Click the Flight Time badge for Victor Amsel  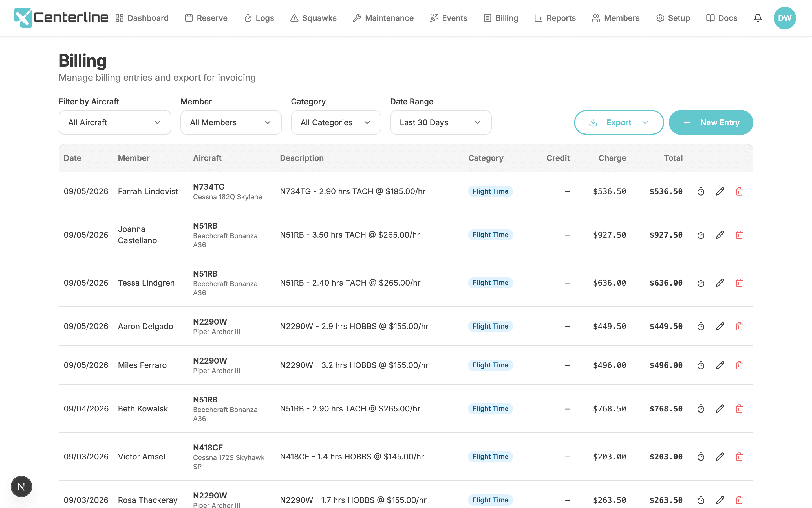pos(490,457)
